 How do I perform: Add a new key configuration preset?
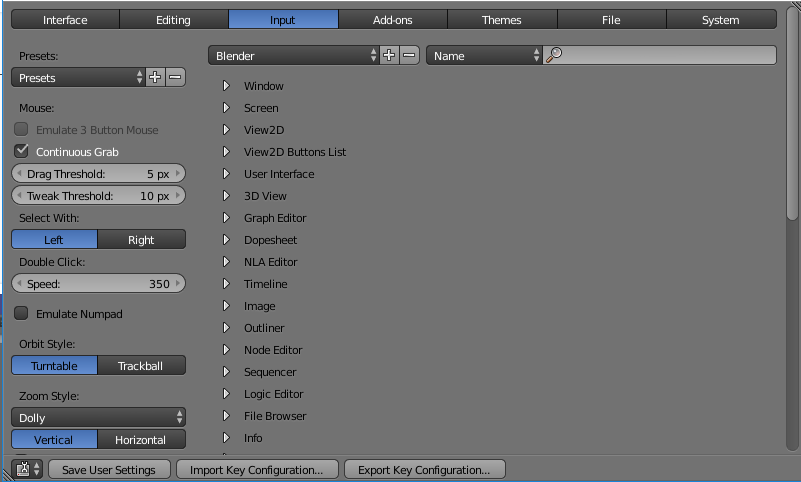389,55
